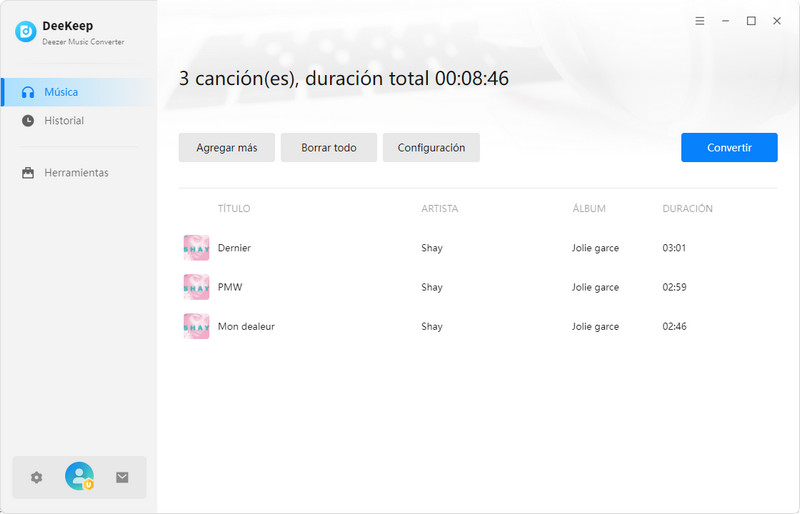The height and width of the screenshot is (514, 800).
Task: Maximize the DeeKeep window
Action: (751, 21)
